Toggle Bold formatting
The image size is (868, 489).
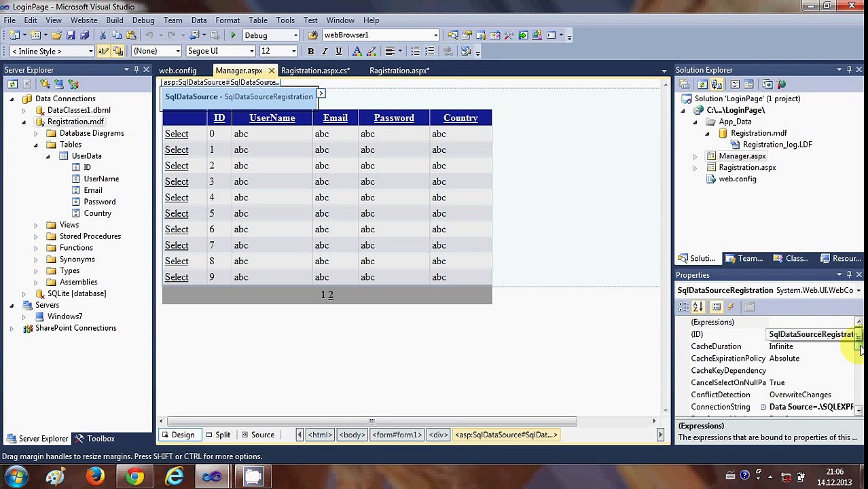coord(310,52)
